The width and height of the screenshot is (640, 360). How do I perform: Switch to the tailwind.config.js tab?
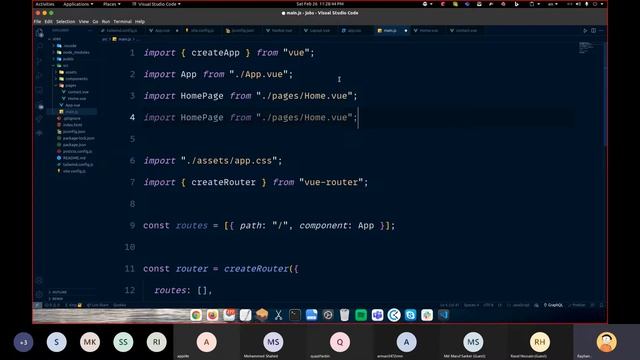(x=121, y=31)
